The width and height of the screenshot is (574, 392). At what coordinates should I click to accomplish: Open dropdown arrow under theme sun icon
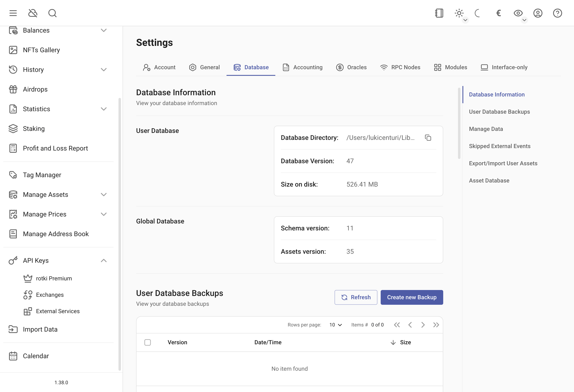point(465,20)
